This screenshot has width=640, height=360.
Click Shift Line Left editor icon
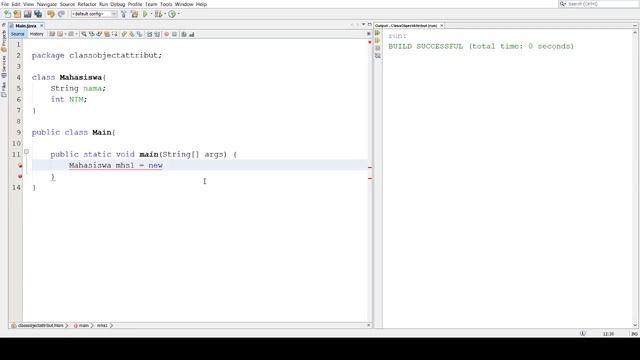pos(149,34)
